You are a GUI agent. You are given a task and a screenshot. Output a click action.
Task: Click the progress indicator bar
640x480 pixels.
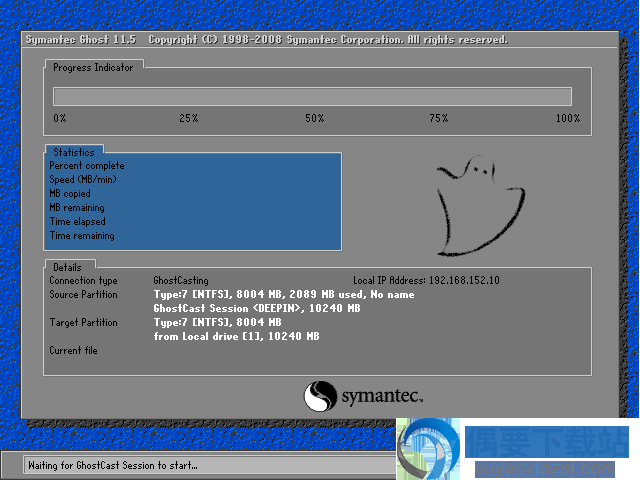[312, 96]
